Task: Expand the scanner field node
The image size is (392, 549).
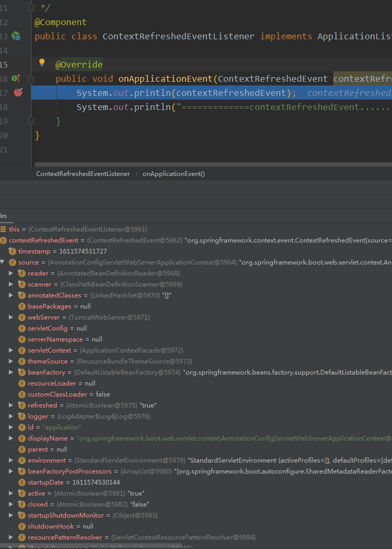Action: tap(11, 284)
